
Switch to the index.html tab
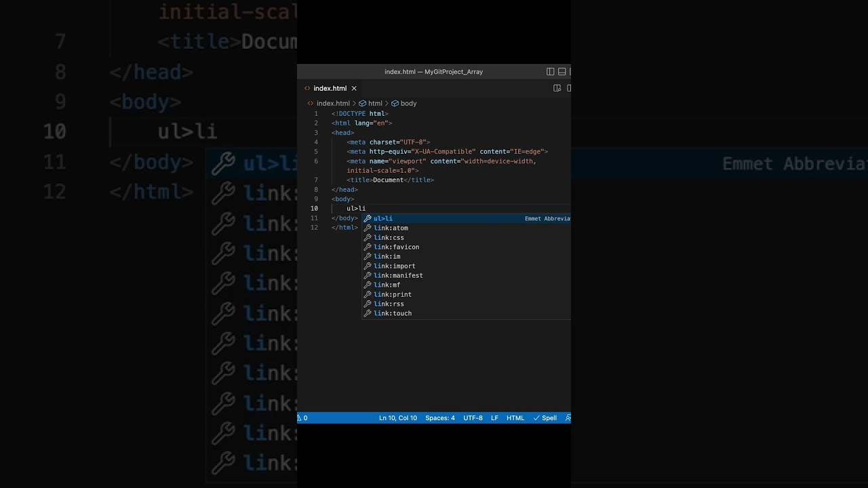tap(330, 88)
